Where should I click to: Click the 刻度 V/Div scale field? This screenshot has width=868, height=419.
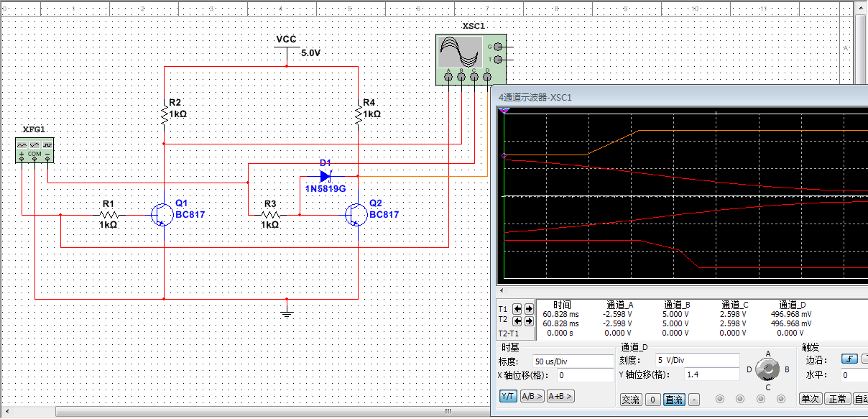click(697, 359)
